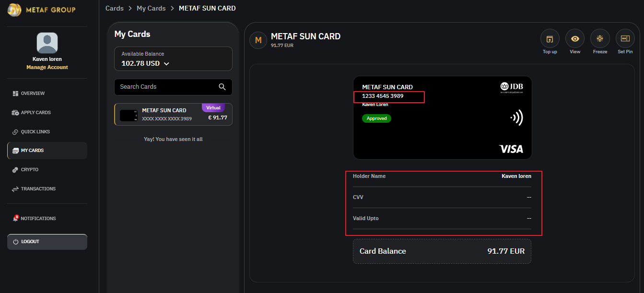644x293 pixels.
Task: Go to Overview in sidebar
Action: pos(47,94)
